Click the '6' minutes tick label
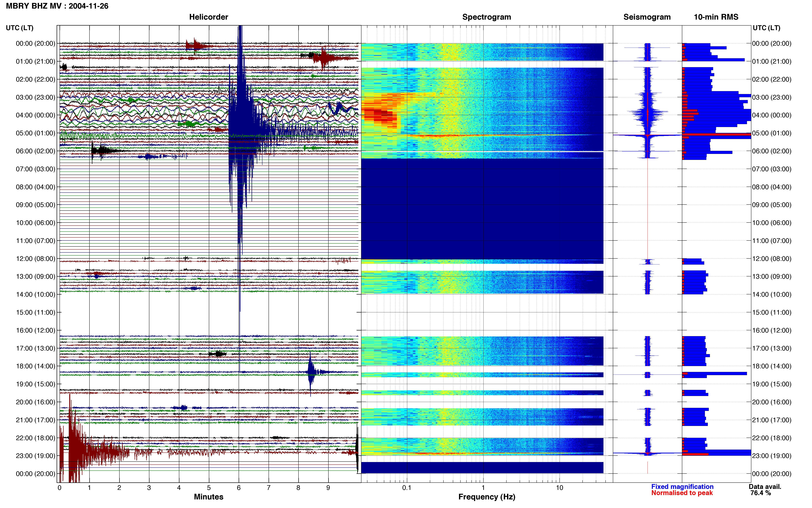 (239, 488)
